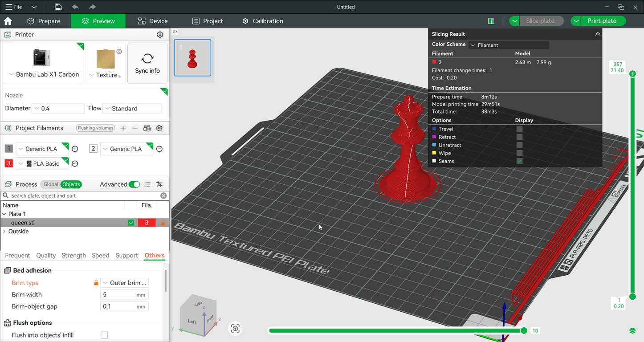Click the Redo arrow icon
Image resolution: width=644 pixels, height=342 pixels.
click(92, 7)
